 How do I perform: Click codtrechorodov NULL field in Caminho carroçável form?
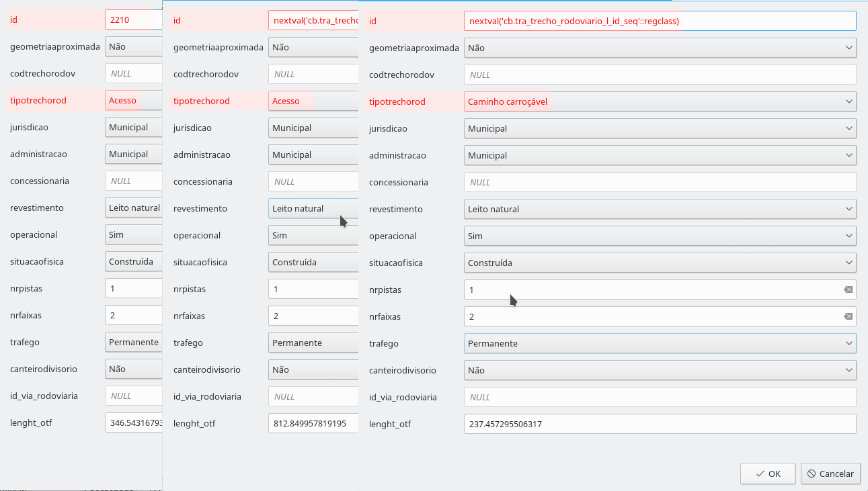pos(660,75)
